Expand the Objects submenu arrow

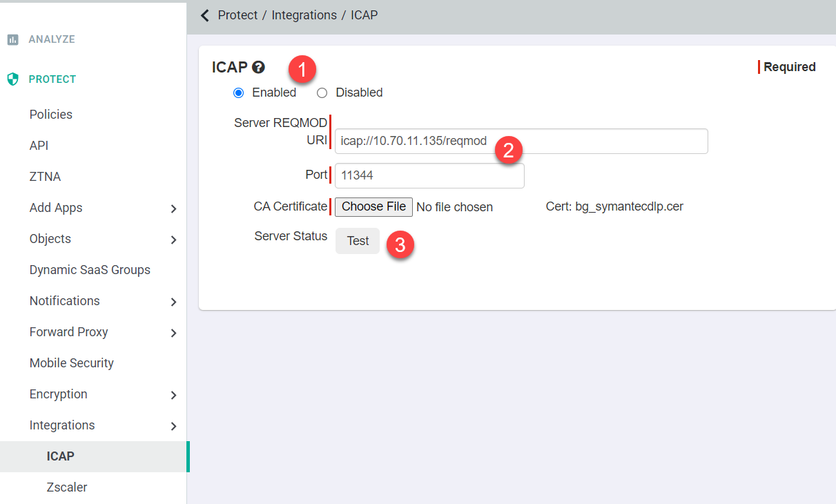pos(173,240)
